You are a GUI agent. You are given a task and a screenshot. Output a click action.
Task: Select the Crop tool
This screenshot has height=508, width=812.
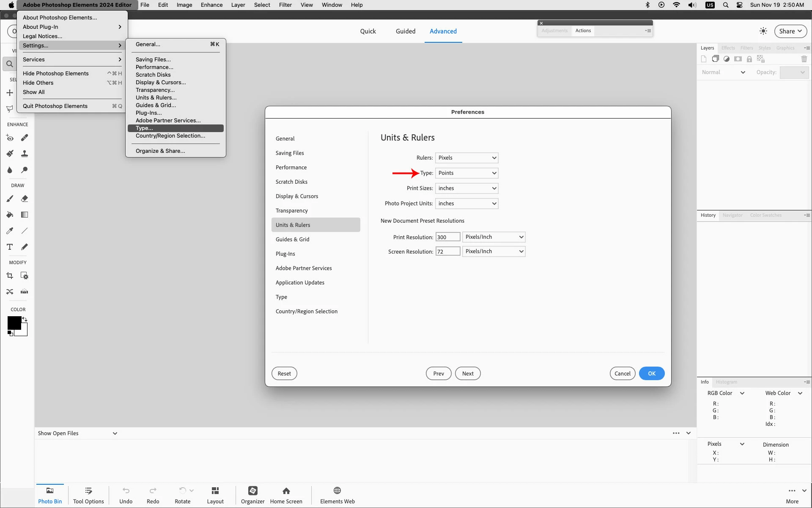pos(10,276)
